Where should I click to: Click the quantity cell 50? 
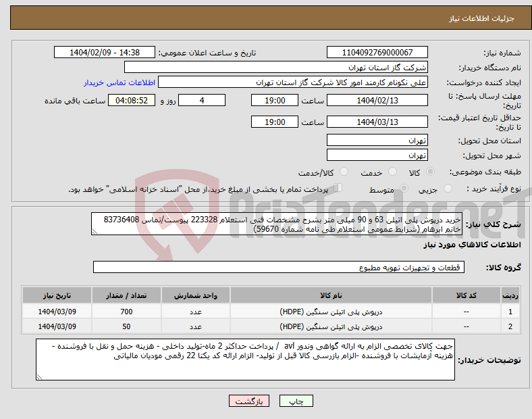point(126,326)
